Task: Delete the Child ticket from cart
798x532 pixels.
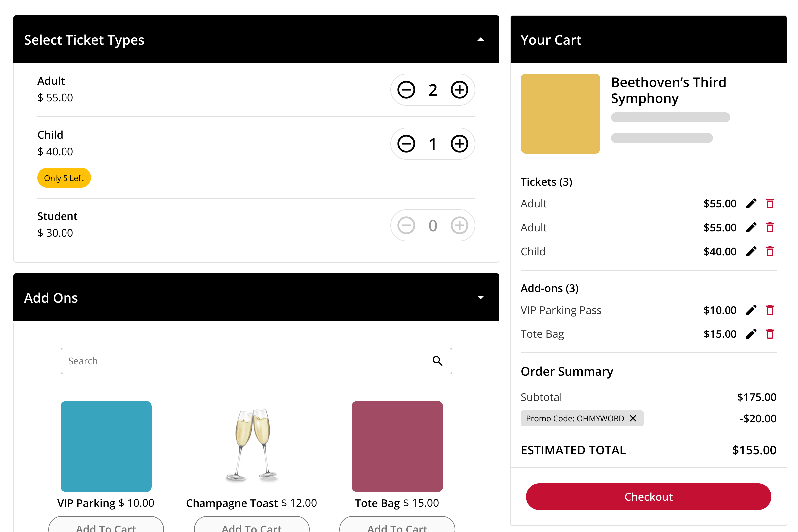Action: [770, 251]
